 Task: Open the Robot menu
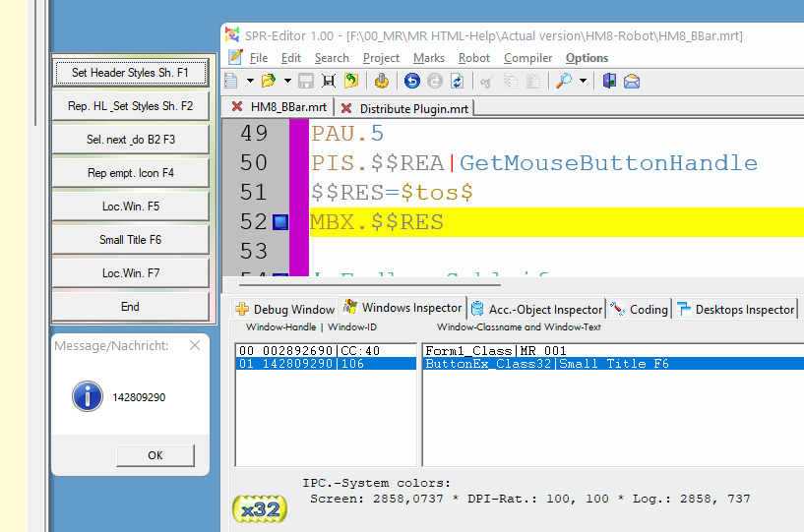coord(474,58)
